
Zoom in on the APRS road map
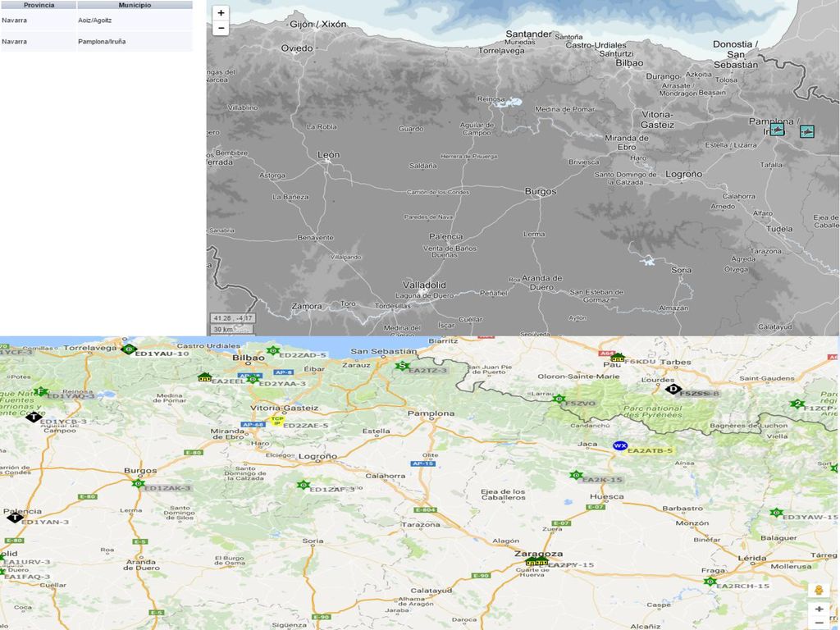(819, 609)
